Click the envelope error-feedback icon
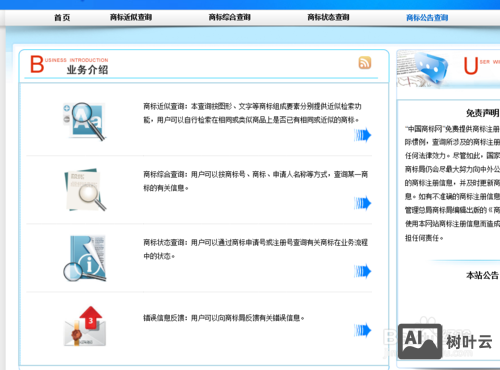Image resolution: width=500 pixels, height=370 pixels. tap(85, 326)
